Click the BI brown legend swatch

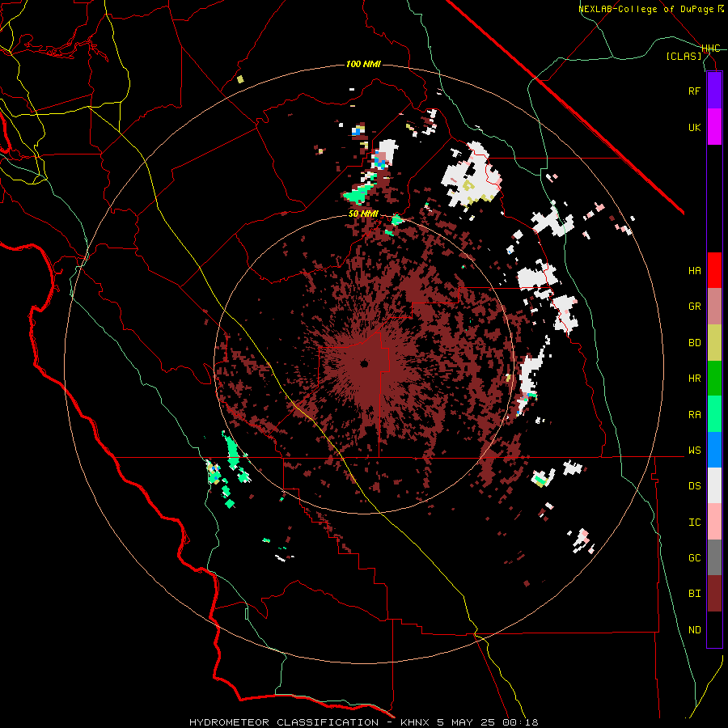714,594
